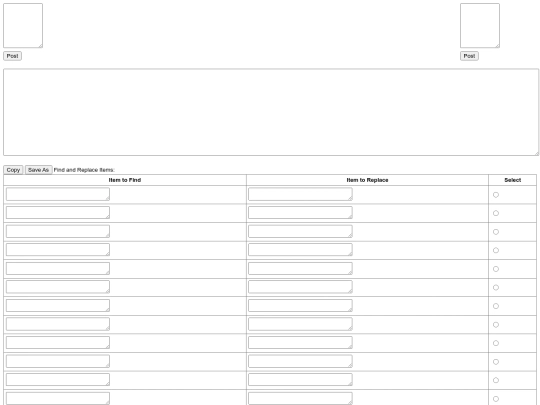This screenshot has height=405, width=540.
Task: Click inside the large main text area
Action: 271,112
